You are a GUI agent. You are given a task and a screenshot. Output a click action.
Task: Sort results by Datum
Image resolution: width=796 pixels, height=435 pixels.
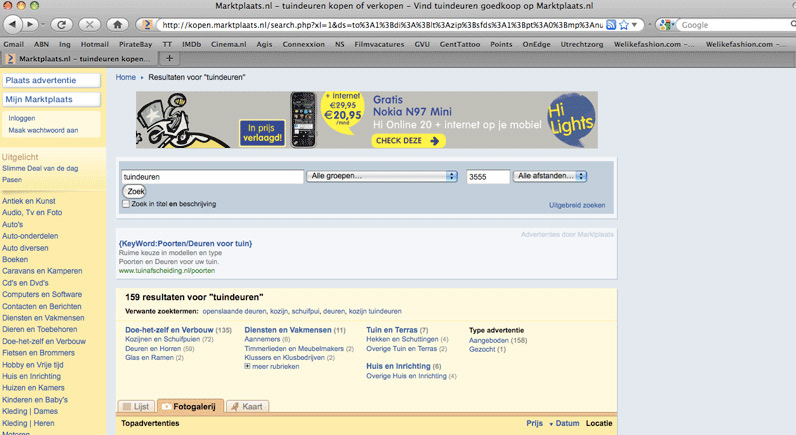click(x=567, y=423)
